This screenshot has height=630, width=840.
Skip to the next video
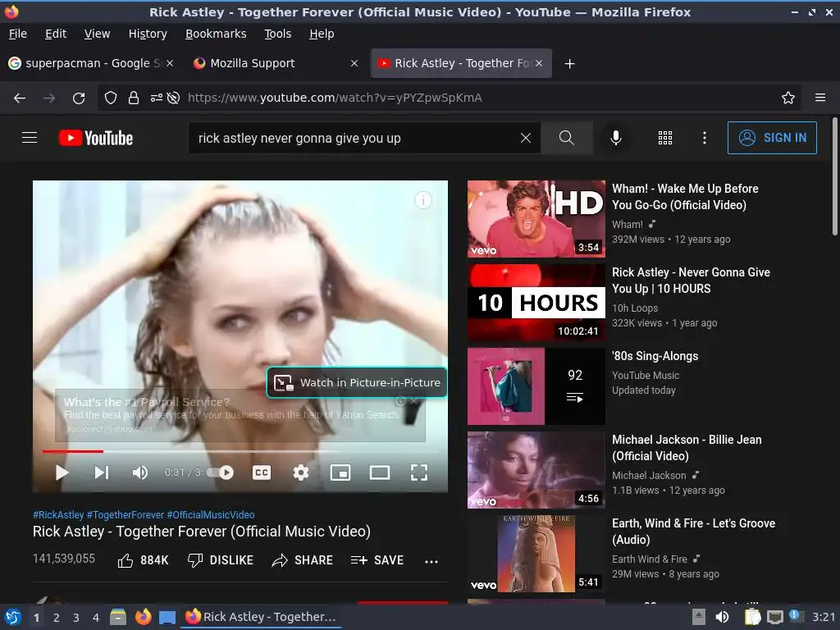coord(101,472)
